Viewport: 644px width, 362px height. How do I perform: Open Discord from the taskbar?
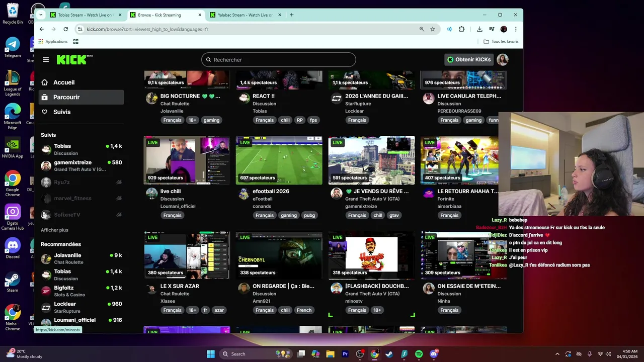click(x=434, y=354)
